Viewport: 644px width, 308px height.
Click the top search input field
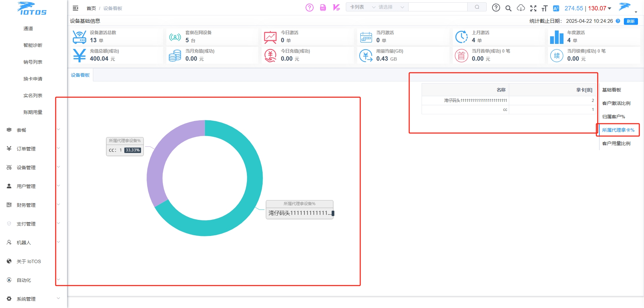(x=437, y=7)
